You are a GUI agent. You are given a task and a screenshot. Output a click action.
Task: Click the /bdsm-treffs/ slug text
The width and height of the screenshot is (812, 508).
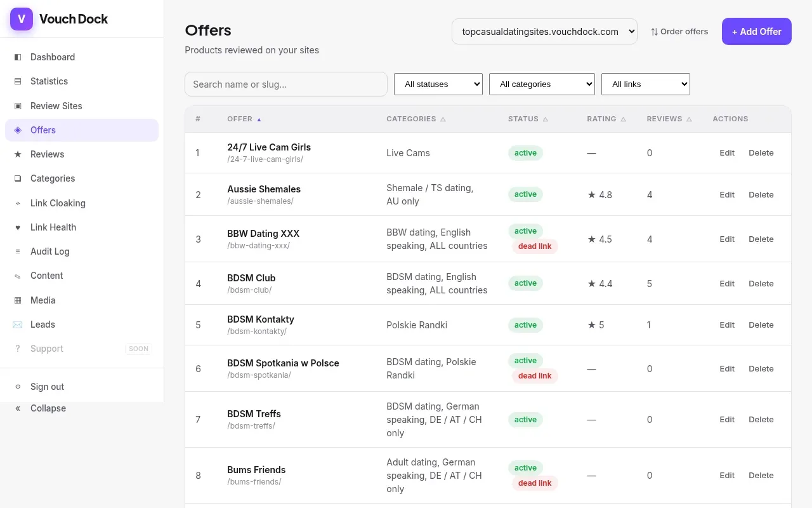(251, 426)
